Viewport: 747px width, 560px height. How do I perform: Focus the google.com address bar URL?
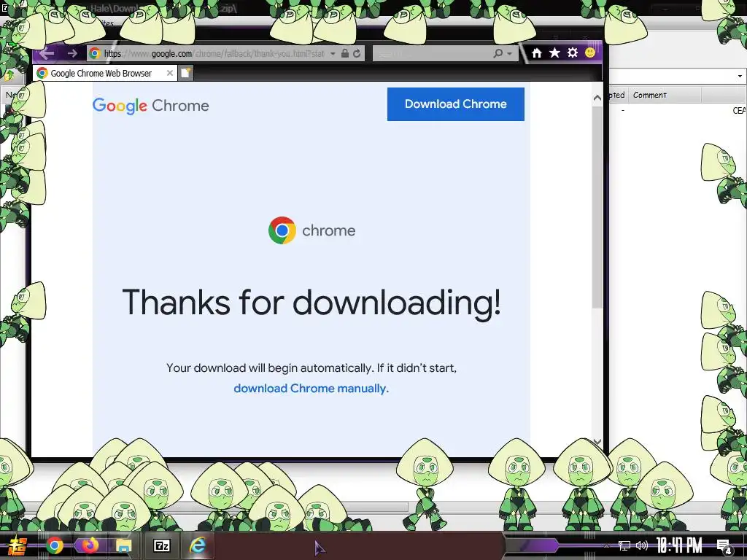point(214,53)
